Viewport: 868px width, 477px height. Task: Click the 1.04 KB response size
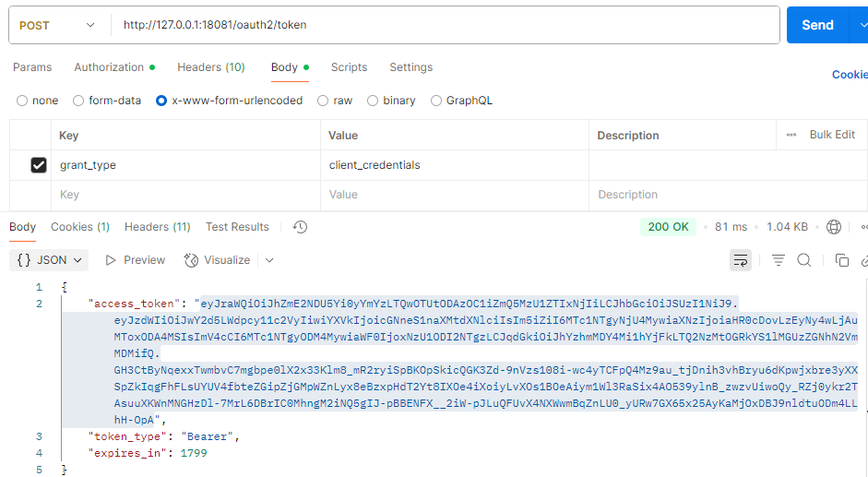coord(787,227)
